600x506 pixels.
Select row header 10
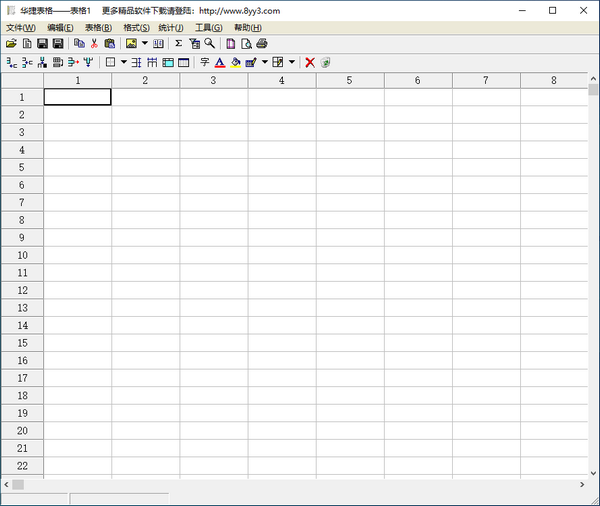pos(22,255)
